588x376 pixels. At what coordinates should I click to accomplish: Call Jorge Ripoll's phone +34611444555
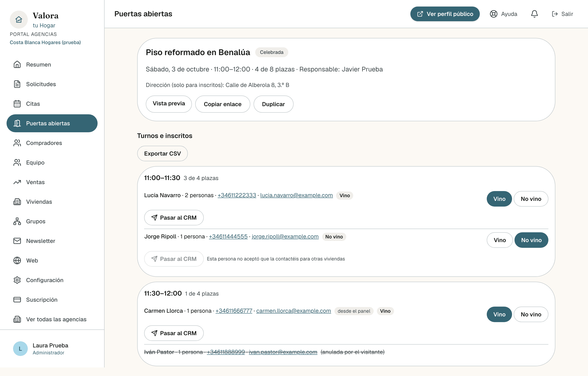tap(228, 237)
